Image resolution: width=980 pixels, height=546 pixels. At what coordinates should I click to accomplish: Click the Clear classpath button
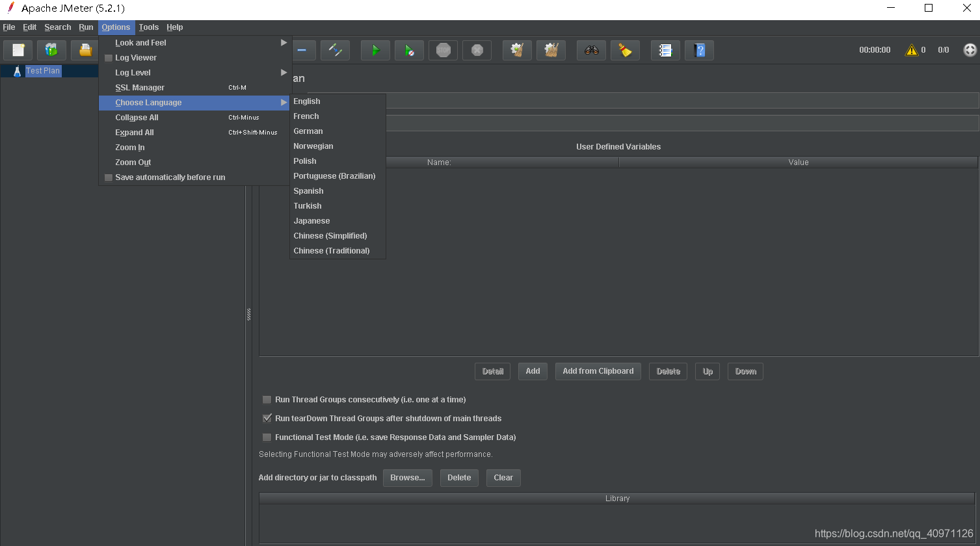(x=503, y=478)
